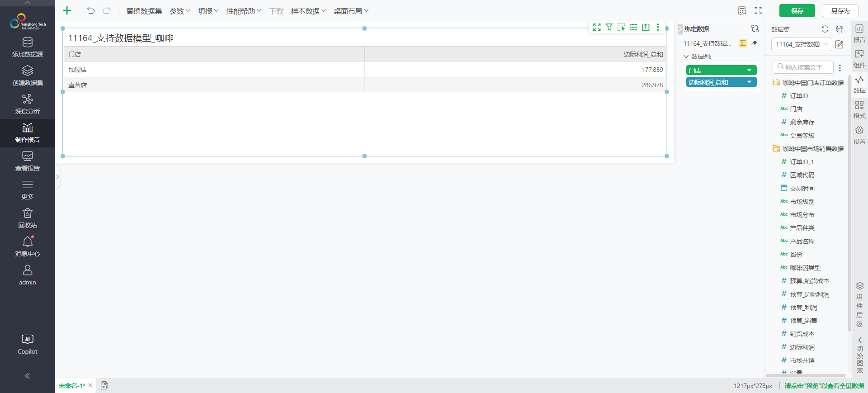This screenshot has height=393, width=868.
Task: Open 回收站 recycle bin
Action: (x=28, y=218)
